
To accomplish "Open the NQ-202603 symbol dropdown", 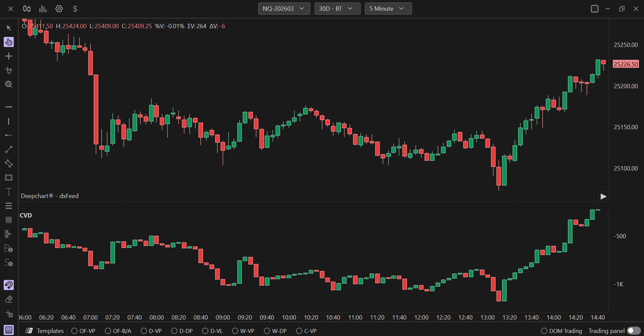I will (284, 9).
